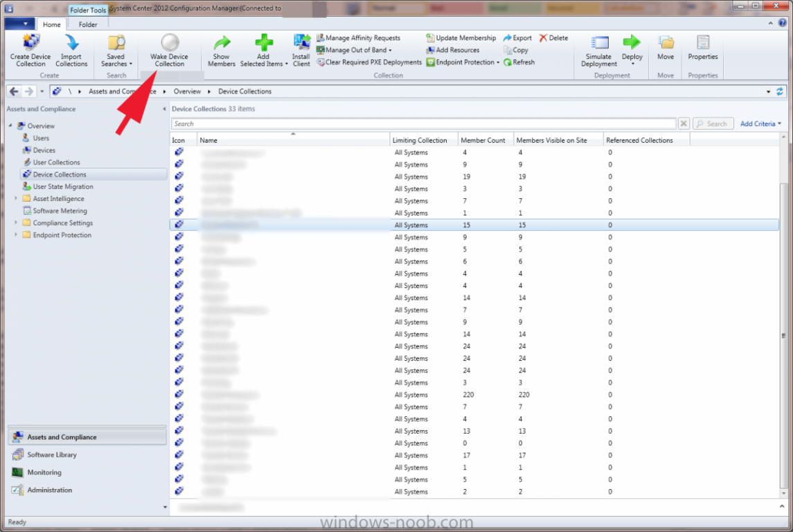This screenshot has width=793, height=532.
Task: Open Help with the question mark icon
Action: (783, 24)
